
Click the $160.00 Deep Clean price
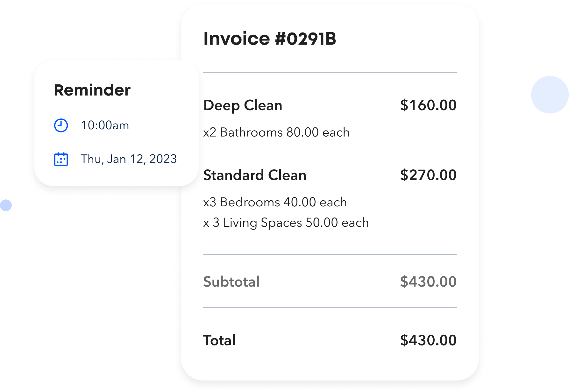pyautogui.click(x=428, y=105)
